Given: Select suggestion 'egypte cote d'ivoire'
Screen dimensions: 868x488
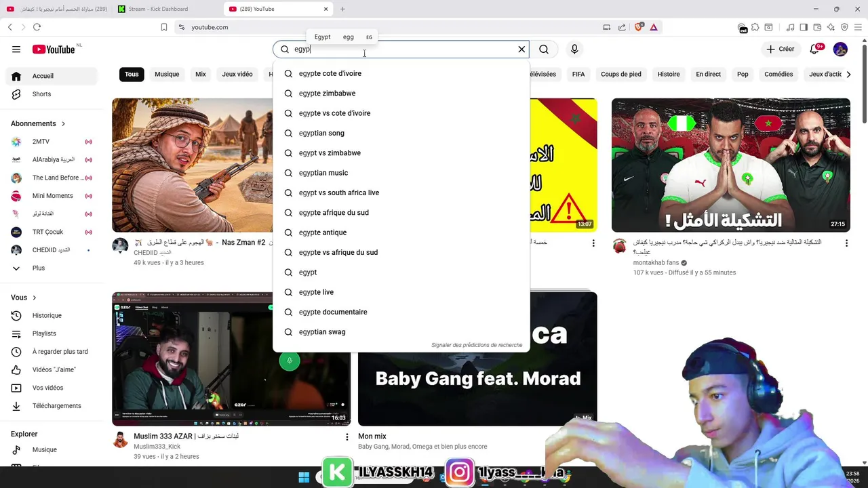Looking at the screenshot, I should click(x=401, y=73).
